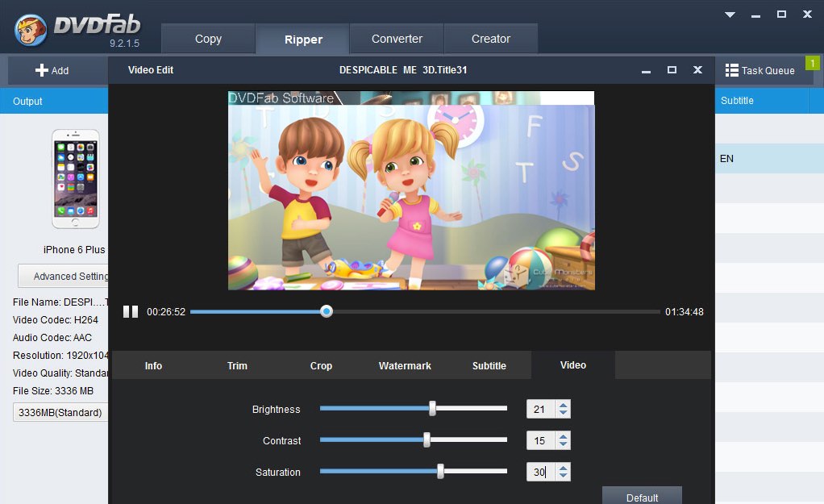The height and width of the screenshot is (504, 824).
Task: Close the DVDFab main window
Action: 808,15
